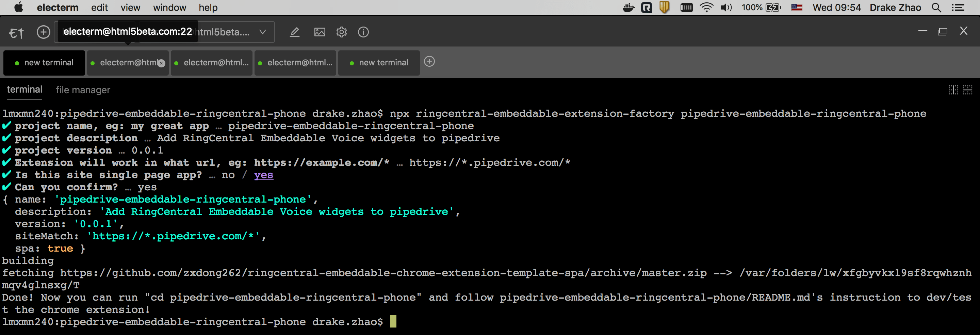Screen dimensions: 980x335
Task: Click the electerm logo icon
Action: pos(16,32)
